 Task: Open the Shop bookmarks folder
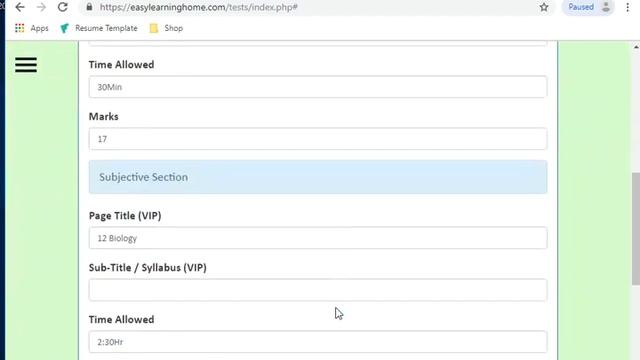(166, 28)
